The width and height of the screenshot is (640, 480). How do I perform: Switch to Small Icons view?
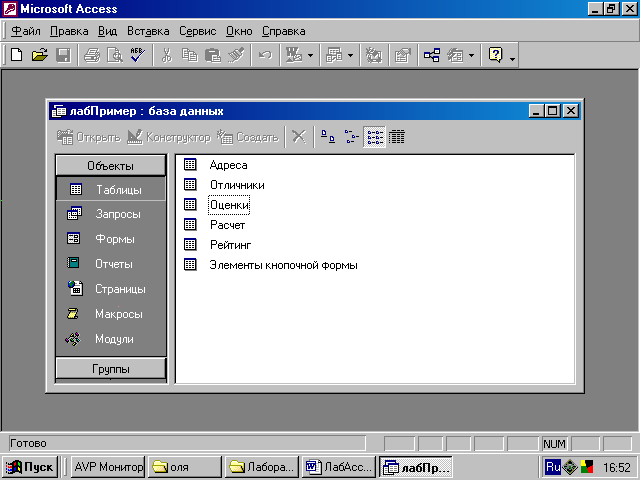(x=351, y=136)
